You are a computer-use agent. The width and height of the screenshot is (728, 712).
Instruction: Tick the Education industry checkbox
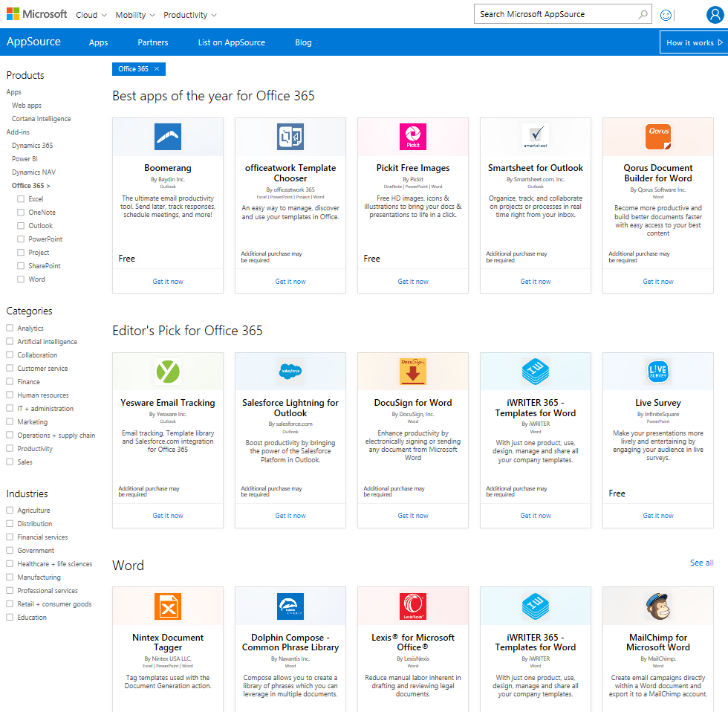10,618
